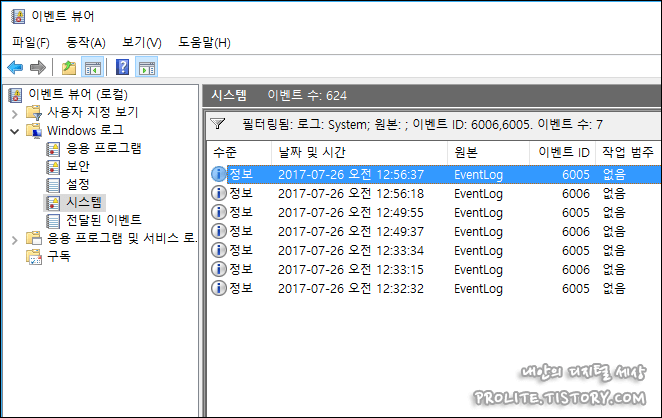Select the 12:49:55 event timestamp
Image resolution: width=662 pixels, height=418 pixels.
click(x=351, y=213)
